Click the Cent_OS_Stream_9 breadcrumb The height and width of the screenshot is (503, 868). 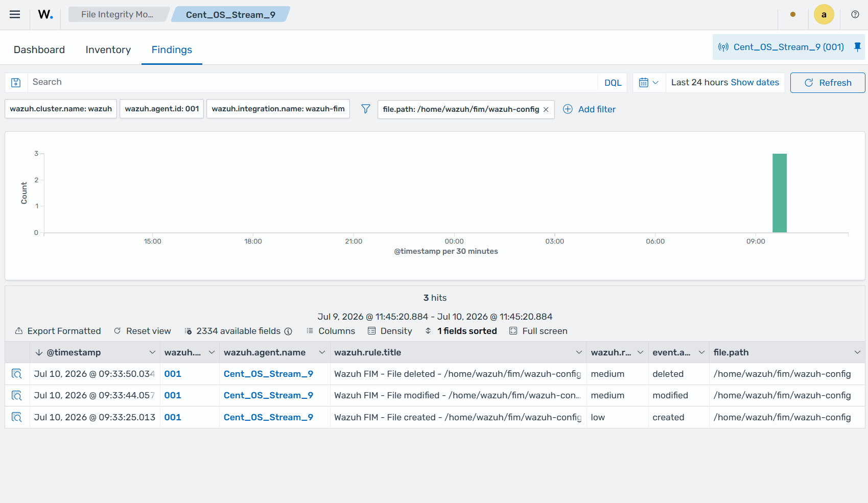point(230,14)
